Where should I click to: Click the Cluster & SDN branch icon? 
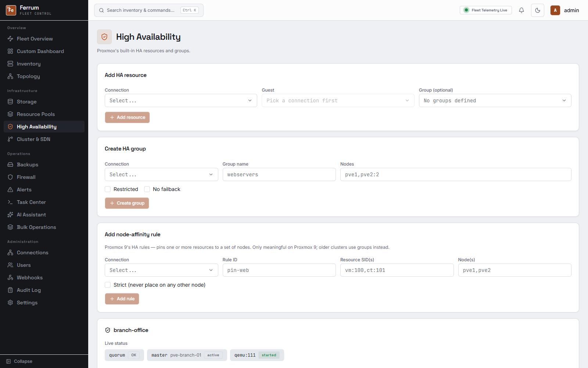(x=10, y=139)
